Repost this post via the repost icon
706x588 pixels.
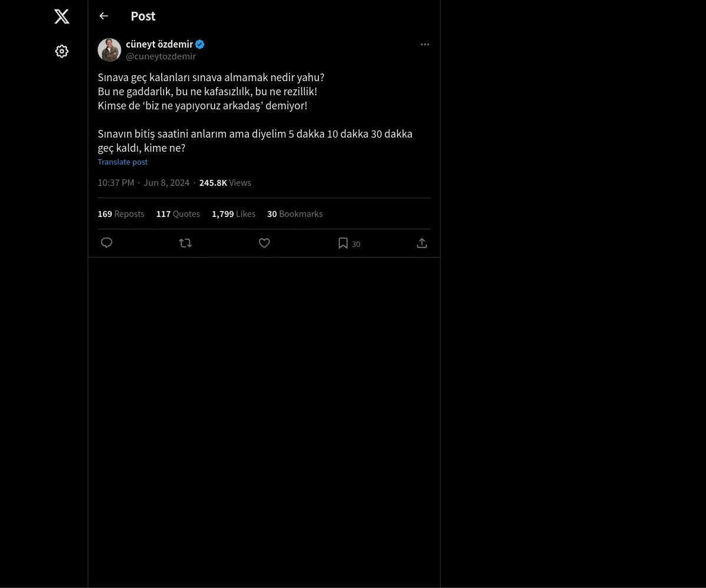[185, 243]
